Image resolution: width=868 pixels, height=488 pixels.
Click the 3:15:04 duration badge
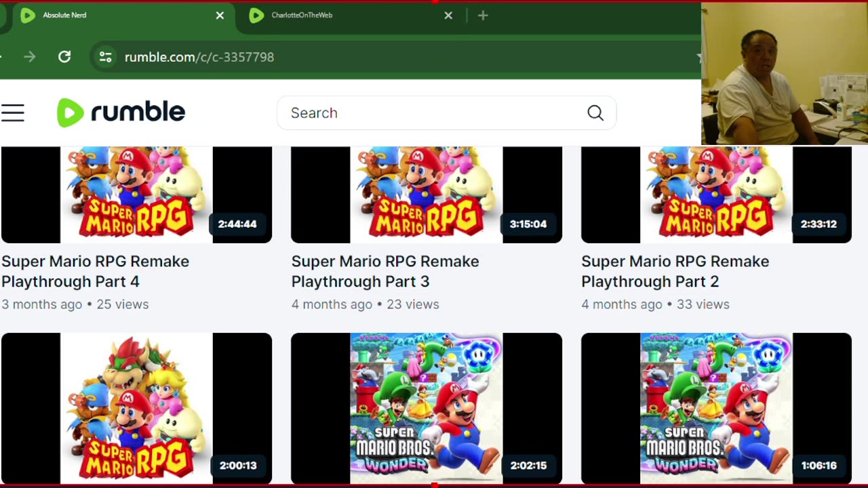pos(528,224)
